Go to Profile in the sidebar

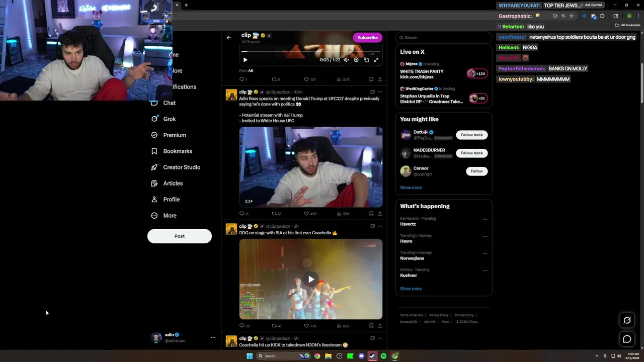(166, 200)
